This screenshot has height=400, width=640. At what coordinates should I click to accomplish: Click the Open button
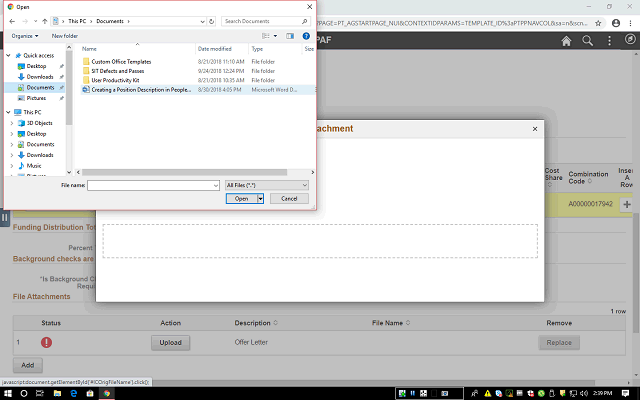[x=242, y=199]
